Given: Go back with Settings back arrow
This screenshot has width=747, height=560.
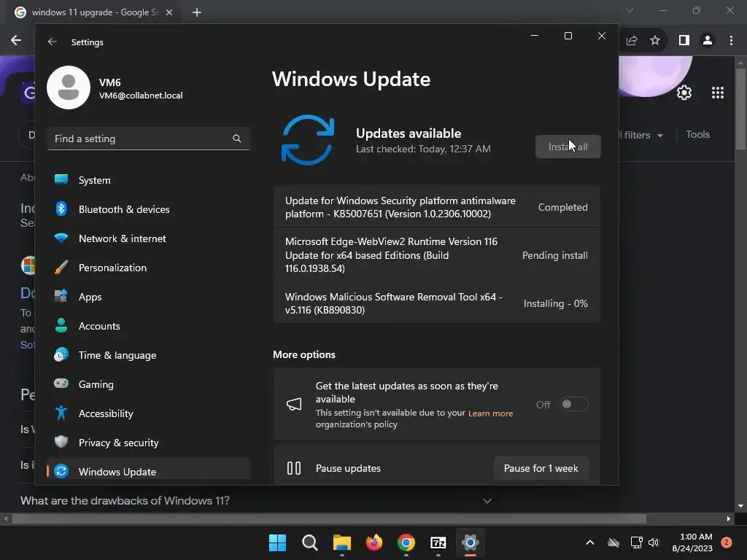Looking at the screenshot, I should 53,42.
